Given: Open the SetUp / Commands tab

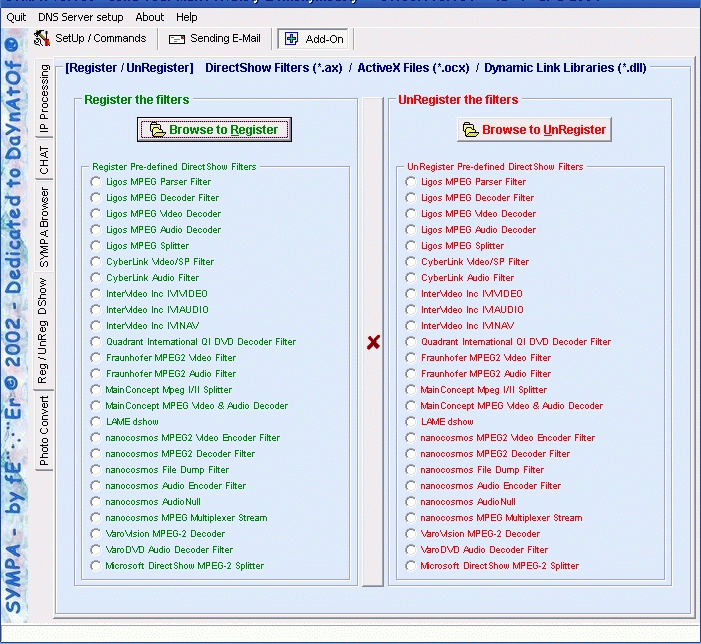Looking at the screenshot, I should (90, 38).
